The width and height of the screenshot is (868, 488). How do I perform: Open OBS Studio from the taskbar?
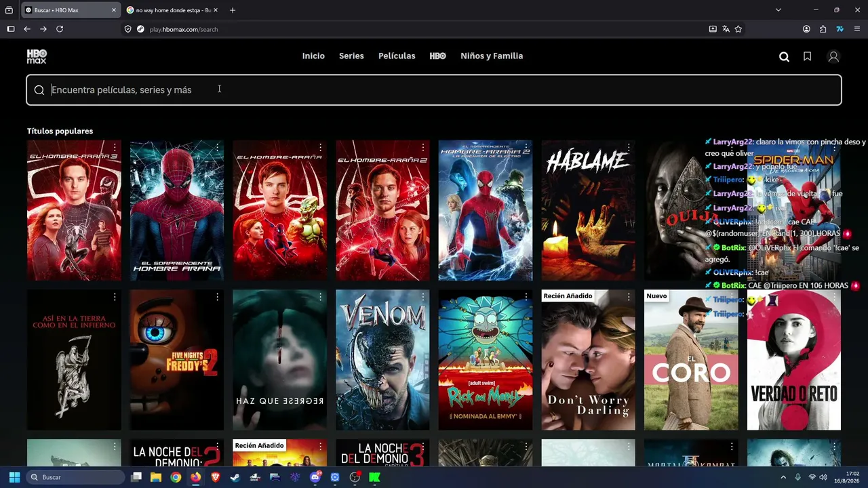click(355, 477)
